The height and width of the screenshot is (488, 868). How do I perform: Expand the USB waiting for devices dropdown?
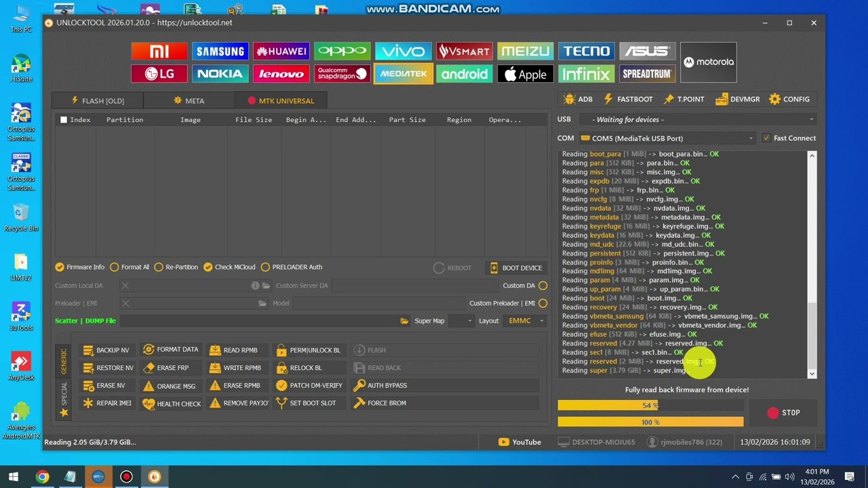[x=697, y=119]
